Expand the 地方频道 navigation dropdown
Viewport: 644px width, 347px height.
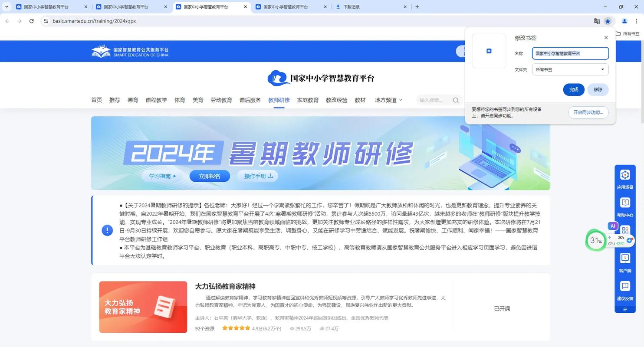coord(388,100)
